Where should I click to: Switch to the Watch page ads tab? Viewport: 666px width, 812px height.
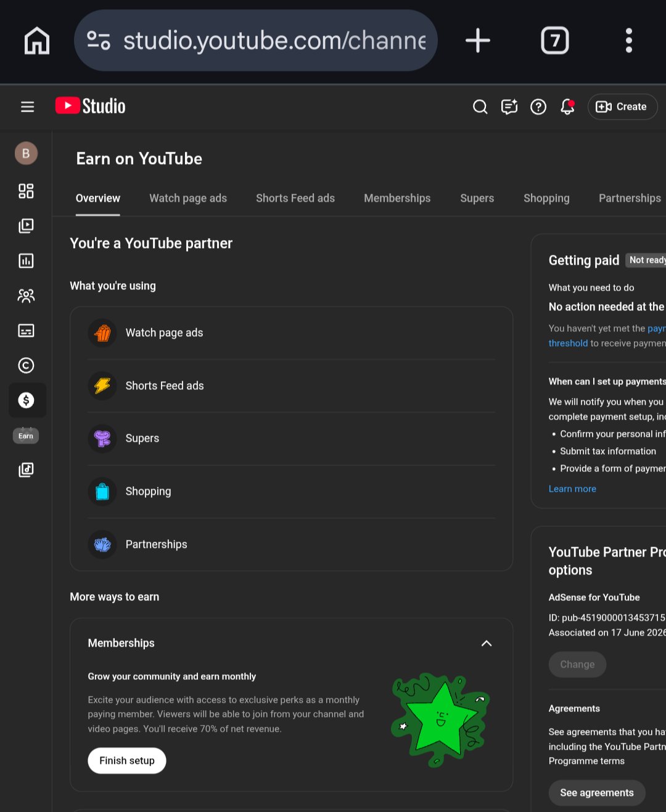[x=188, y=198]
